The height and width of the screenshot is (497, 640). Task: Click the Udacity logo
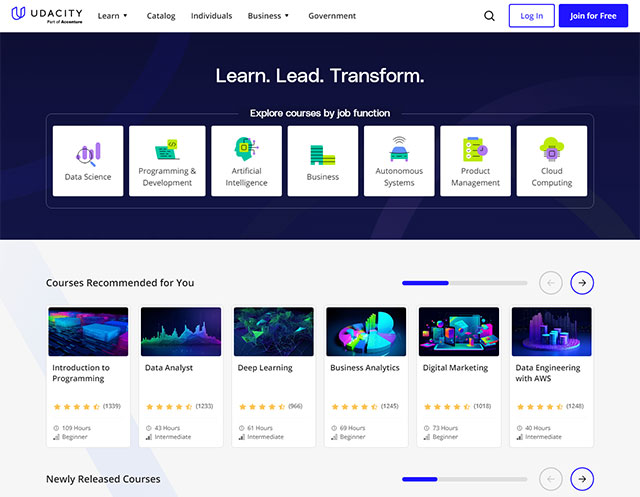tap(47, 16)
